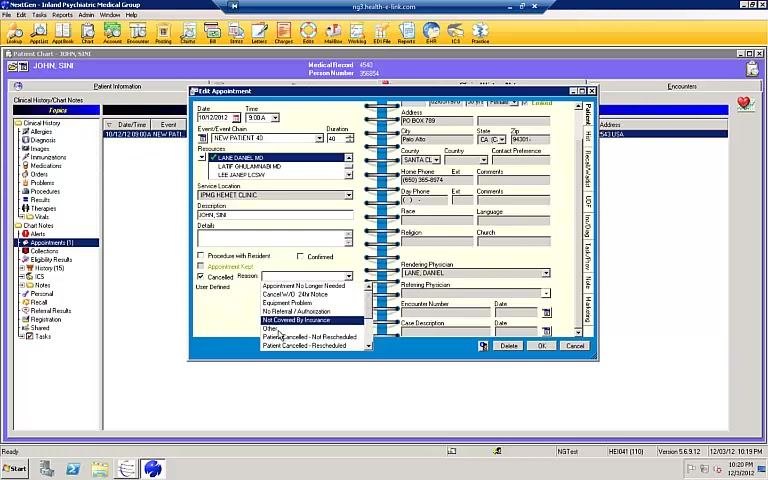Open the Cancelled Reason dropdown arrow
768x480 pixels.
[x=348, y=276]
